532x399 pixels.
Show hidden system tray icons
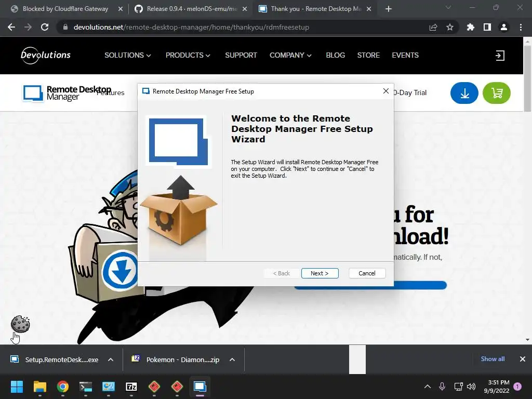click(x=428, y=387)
